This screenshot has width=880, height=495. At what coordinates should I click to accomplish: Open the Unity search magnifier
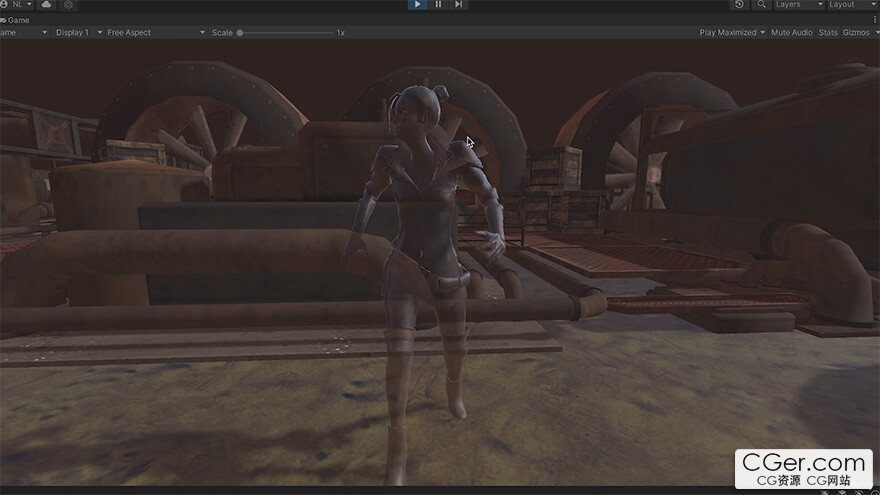pos(761,4)
